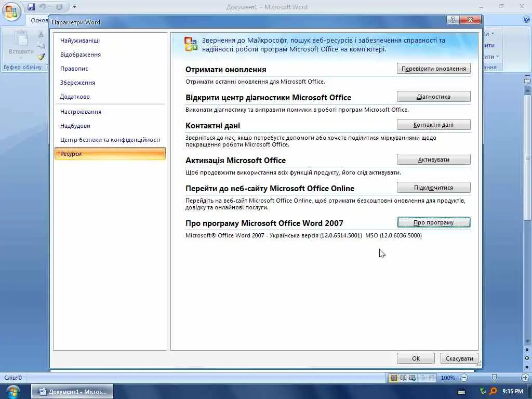Viewport: 532px width, 399px height.
Task: Click Документ1 taskbar button
Action: pos(72,392)
